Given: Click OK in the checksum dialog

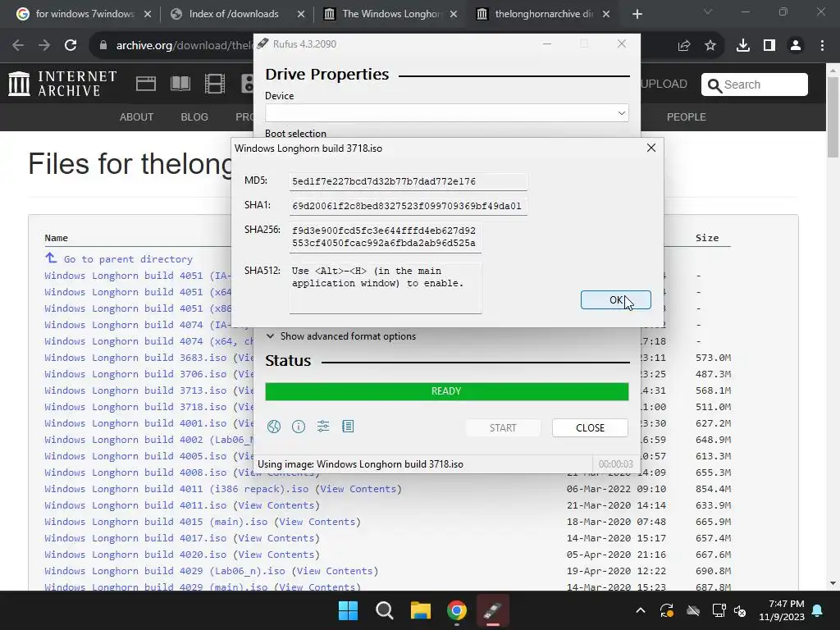Looking at the screenshot, I should 615,300.
